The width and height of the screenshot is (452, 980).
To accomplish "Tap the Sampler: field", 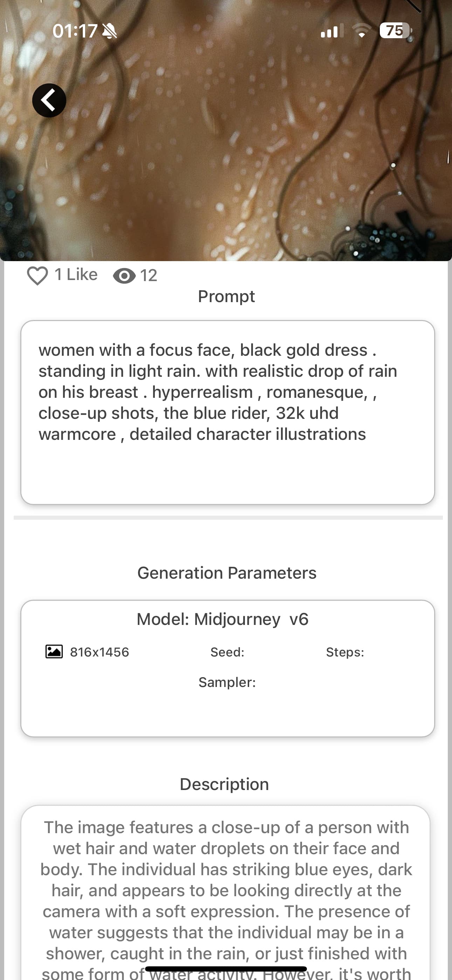I will (227, 682).
